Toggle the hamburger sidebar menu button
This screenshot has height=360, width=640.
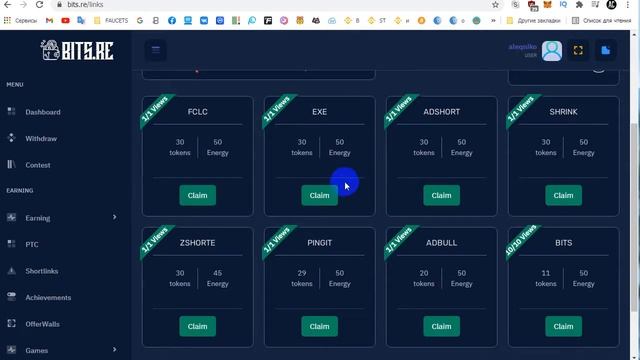(x=156, y=50)
